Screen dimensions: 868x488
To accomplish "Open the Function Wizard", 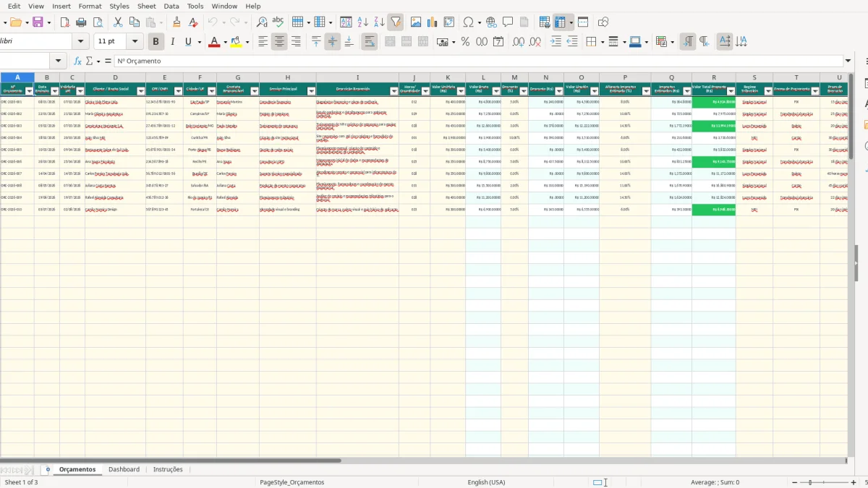I will pos(78,61).
